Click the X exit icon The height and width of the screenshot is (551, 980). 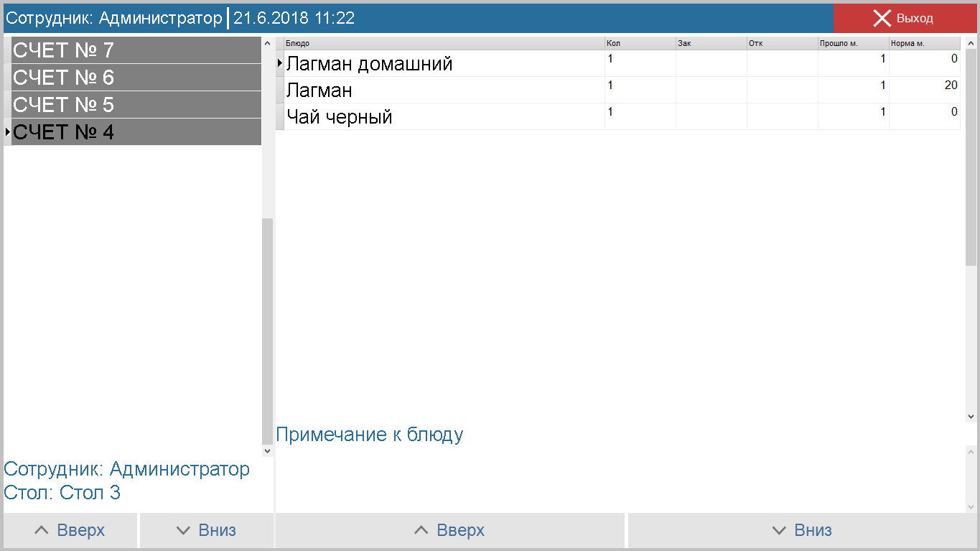pyautogui.click(x=882, y=18)
